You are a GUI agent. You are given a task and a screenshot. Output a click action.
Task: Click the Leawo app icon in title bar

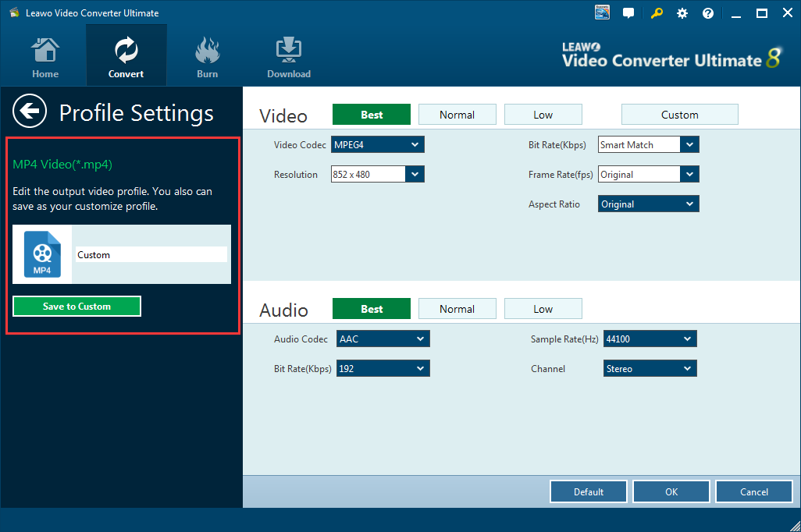click(14, 12)
